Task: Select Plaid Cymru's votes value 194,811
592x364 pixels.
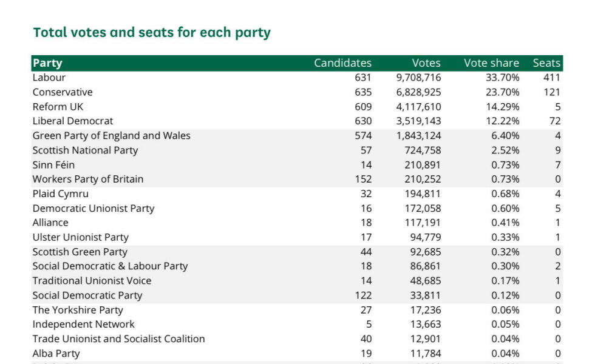Action: tap(423, 194)
